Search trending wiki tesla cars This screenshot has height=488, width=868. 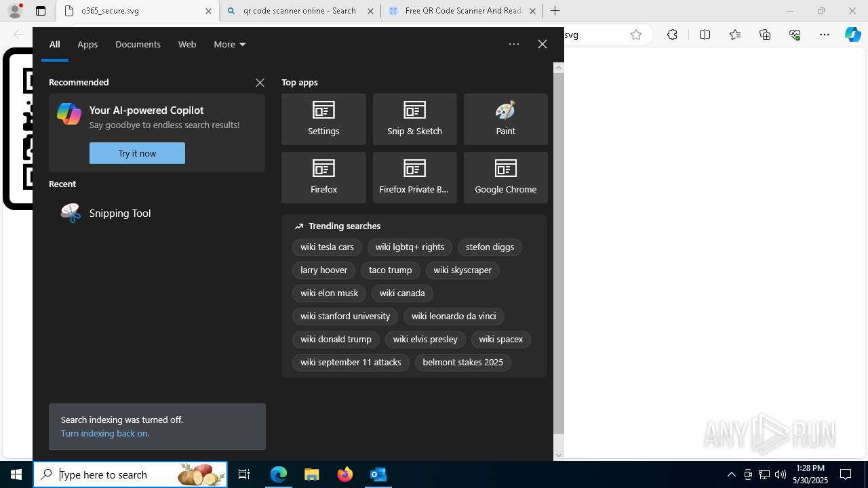tap(327, 247)
